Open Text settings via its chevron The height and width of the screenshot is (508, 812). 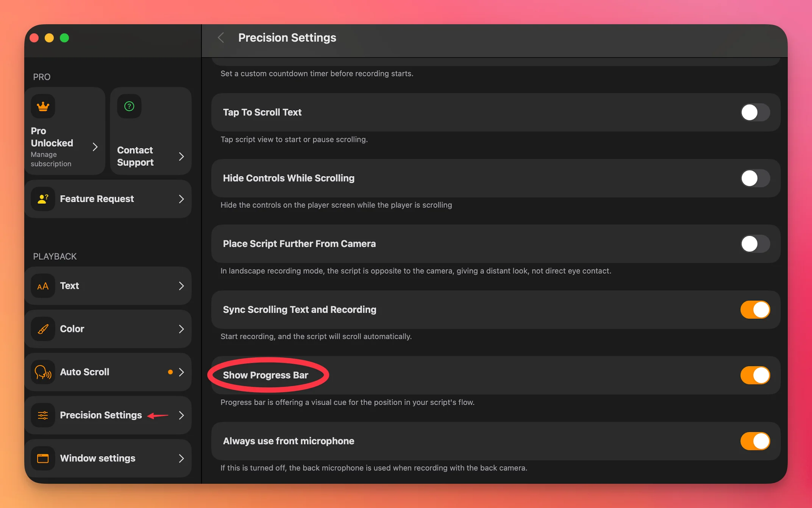[181, 286]
